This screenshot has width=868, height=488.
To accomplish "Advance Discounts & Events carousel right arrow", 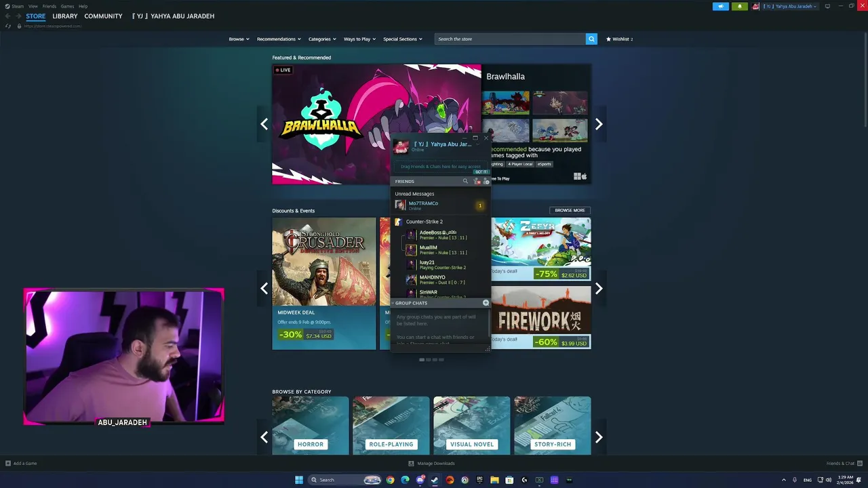I will pos(599,289).
